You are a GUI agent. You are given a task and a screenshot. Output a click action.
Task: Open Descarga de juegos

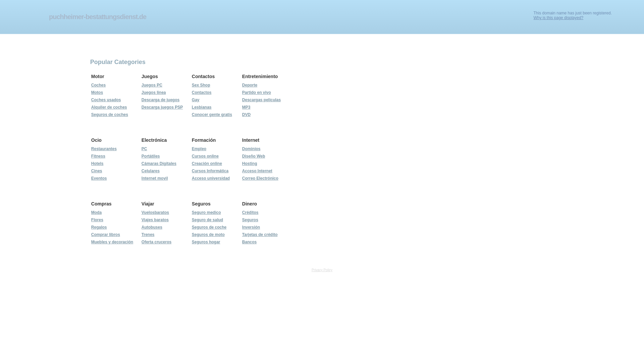tap(160, 100)
